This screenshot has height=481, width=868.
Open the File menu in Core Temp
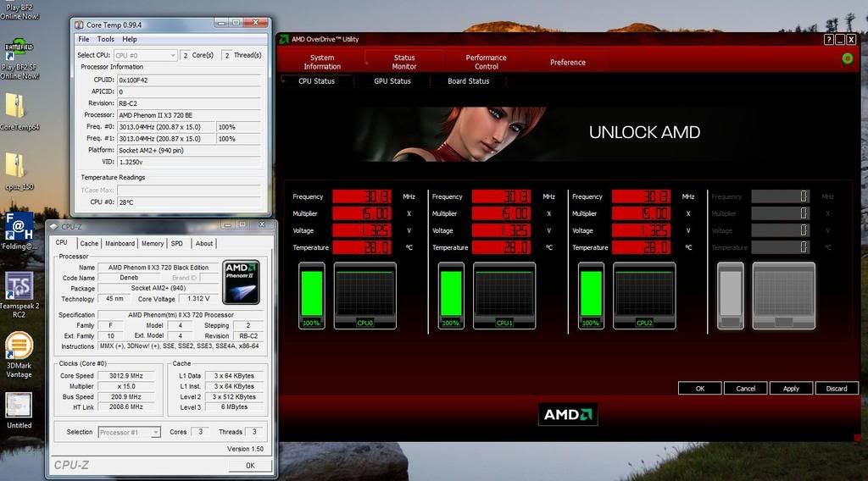click(x=84, y=39)
